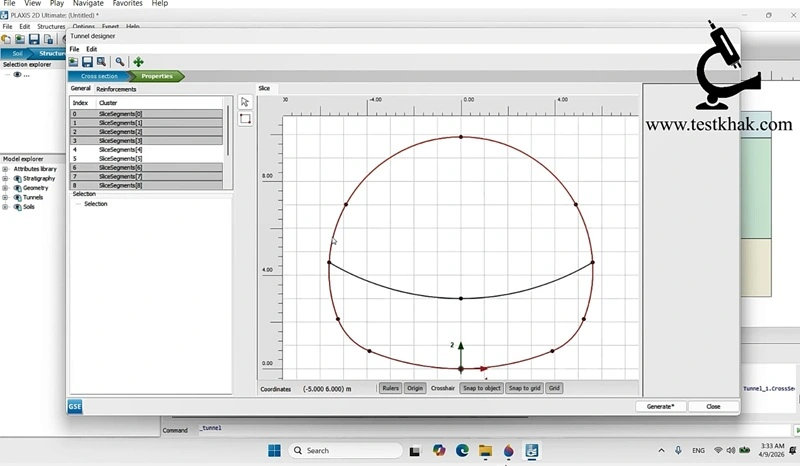Click the GSE icon at dialog bottom-left
This screenshot has height=466, width=800.
tap(74, 406)
